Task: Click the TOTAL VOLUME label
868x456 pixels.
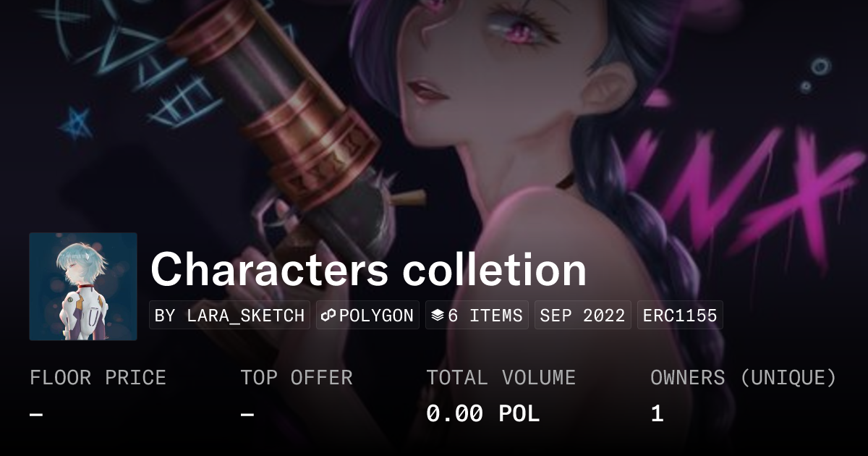Action: [501, 378]
